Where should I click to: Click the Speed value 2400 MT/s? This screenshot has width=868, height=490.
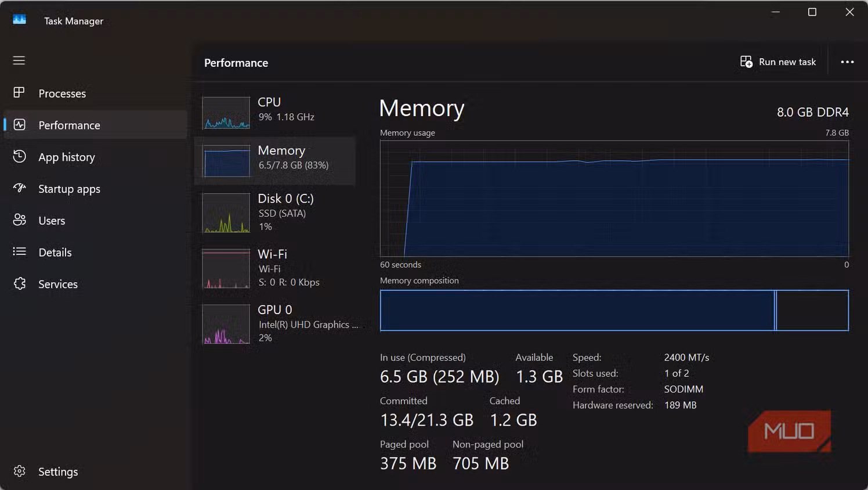click(686, 358)
